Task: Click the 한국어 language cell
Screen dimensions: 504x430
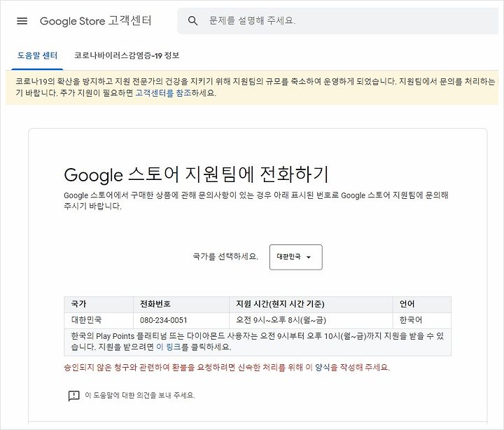Action: coord(421,320)
